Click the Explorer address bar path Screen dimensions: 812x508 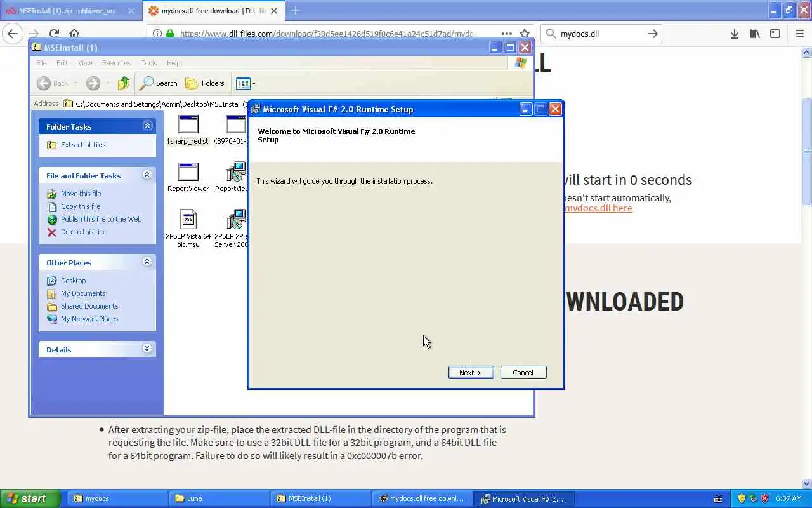[155, 104]
